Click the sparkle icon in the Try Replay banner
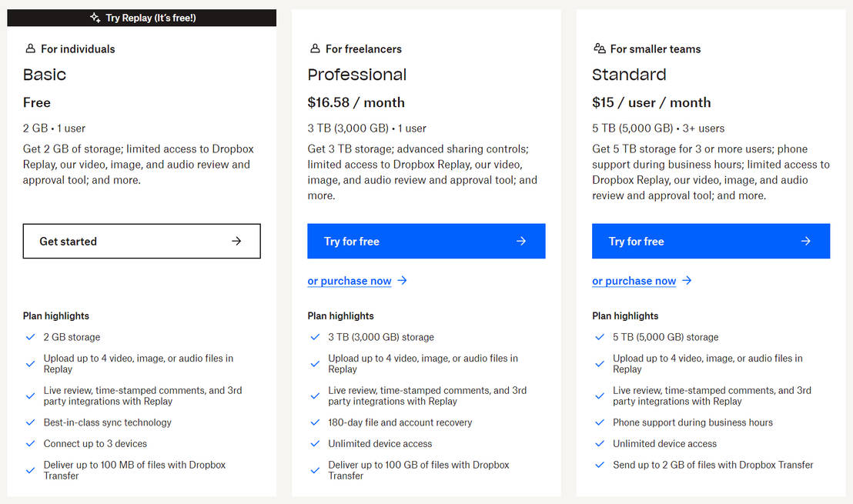Image resolution: width=853 pixels, height=504 pixels. [96, 17]
